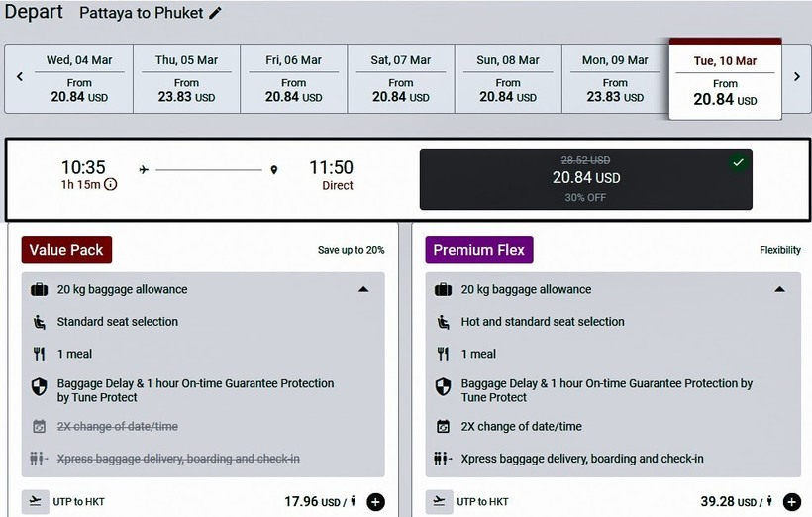This screenshot has width=812, height=517.
Task: Collapse the Premium Flex baggage allowance details
Action: point(779,289)
